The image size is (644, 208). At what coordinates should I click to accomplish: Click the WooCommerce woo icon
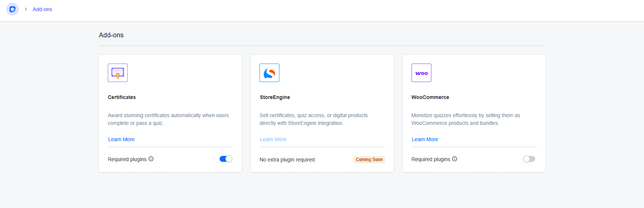[421, 73]
